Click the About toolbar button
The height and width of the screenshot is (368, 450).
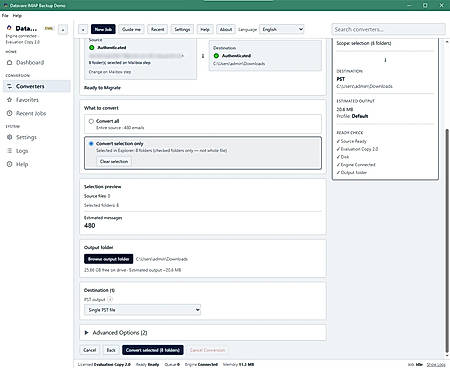pyautogui.click(x=226, y=29)
